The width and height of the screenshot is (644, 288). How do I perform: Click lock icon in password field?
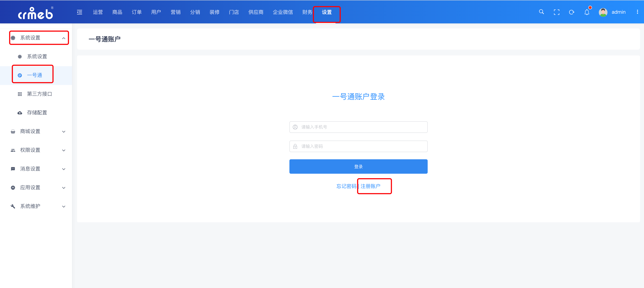[295, 147]
